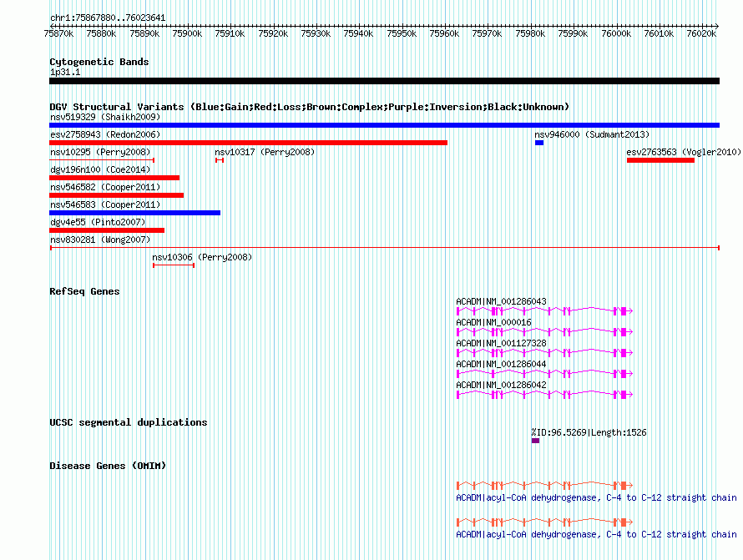Open the nsv946000 (Sudmant2013) blue variant marker

539,143
